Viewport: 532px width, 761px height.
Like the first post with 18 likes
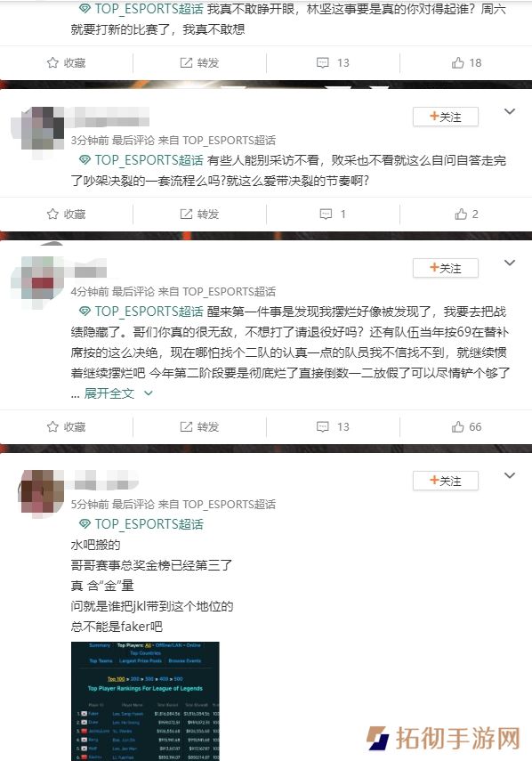pyautogui.click(x=466, y=62)
